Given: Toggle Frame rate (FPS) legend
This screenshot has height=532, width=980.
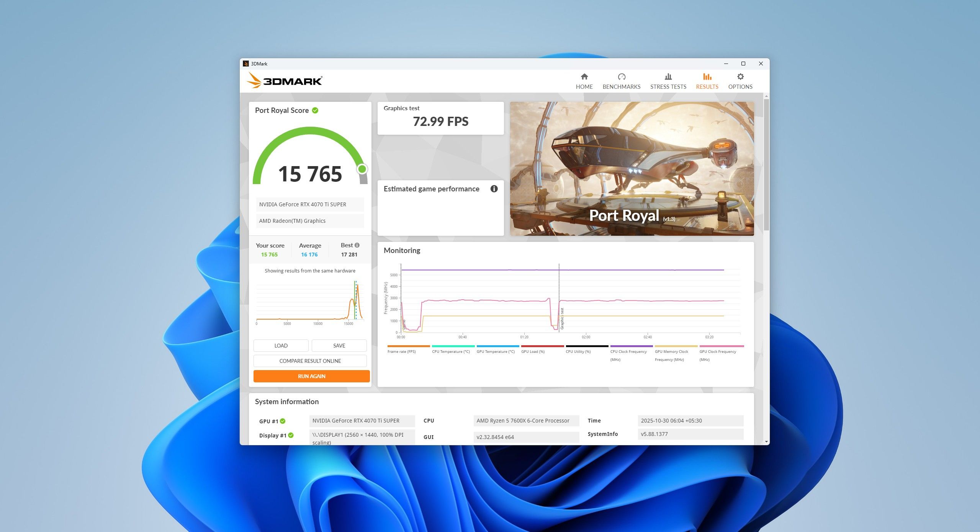Looking at the screenshot, I should click(408, 349).
